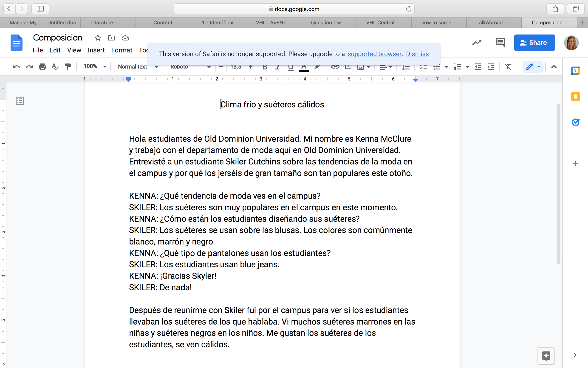Screen dimensions: 588x368
Task: Expand the Insert image dropdown arrow
Action: click(368, 67)
